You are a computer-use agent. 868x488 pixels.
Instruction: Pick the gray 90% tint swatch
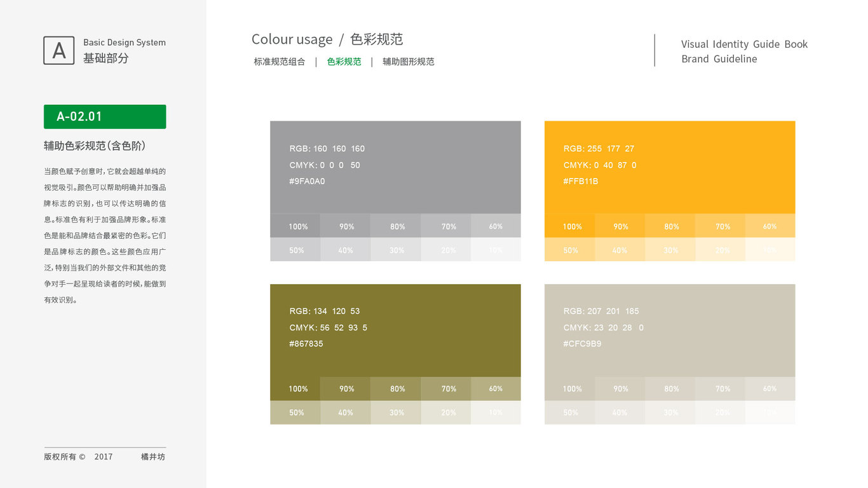pyautogui.click(x=345, y=226)
